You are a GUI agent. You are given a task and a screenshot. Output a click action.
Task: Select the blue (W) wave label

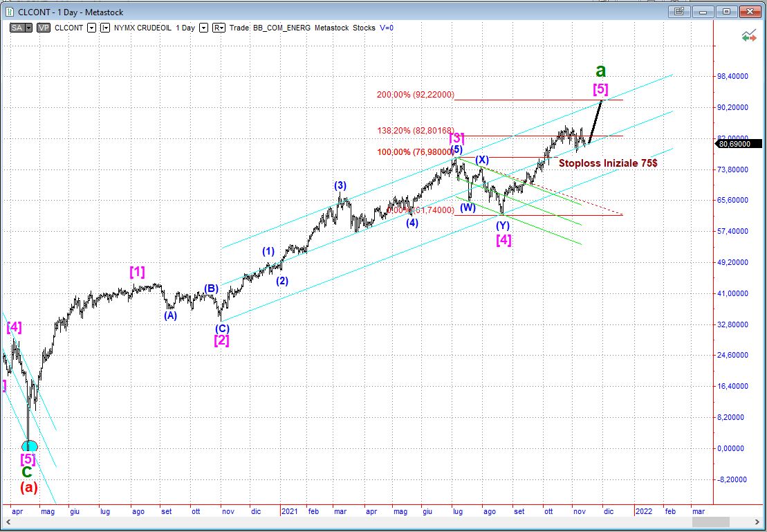(468, 208)
